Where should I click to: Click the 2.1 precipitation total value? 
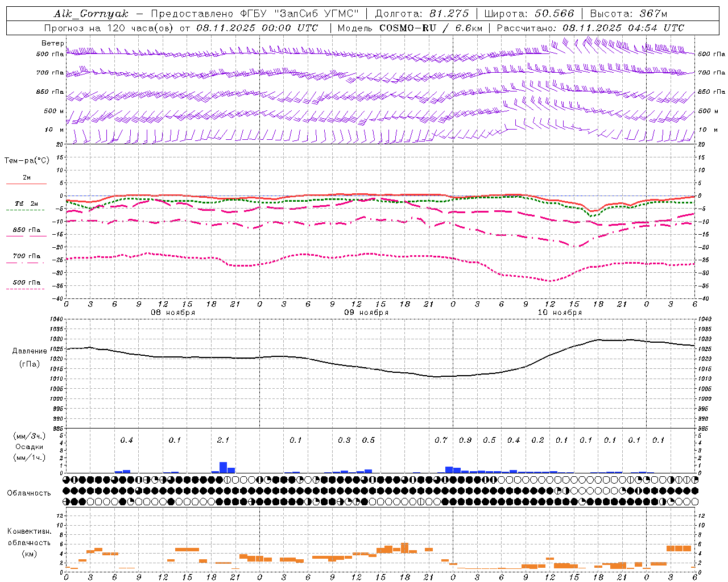(223, 440)
